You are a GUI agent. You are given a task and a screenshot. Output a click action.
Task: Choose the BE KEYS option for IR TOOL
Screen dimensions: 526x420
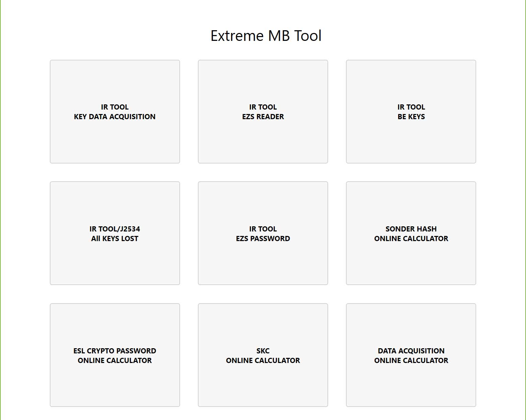[x=411, y=112]
